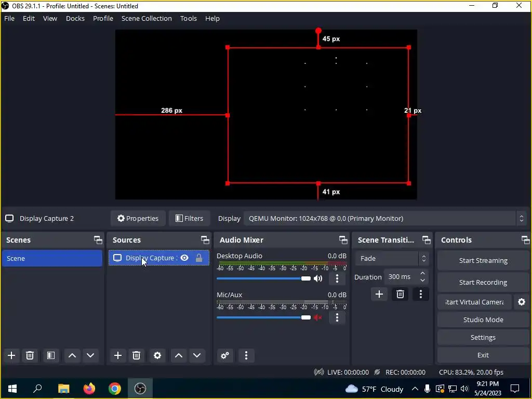Select Scene in the Scenes list
This screenshot has height=399, width=532.
coord(52,258)
